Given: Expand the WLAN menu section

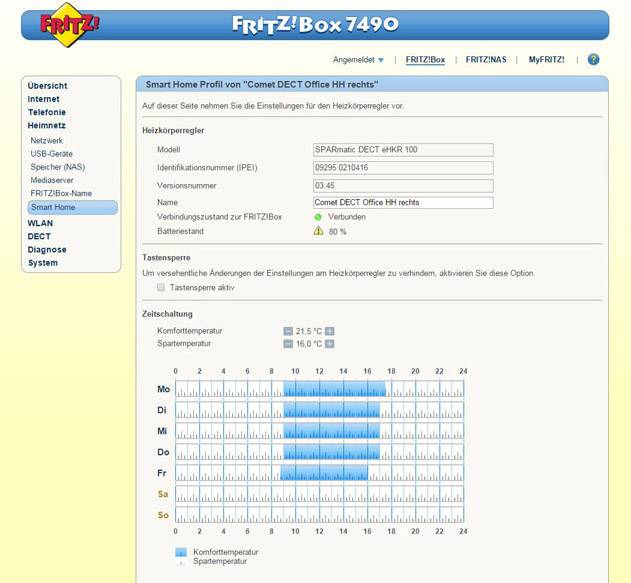Looking at the screenshot, I should (41, 223).
